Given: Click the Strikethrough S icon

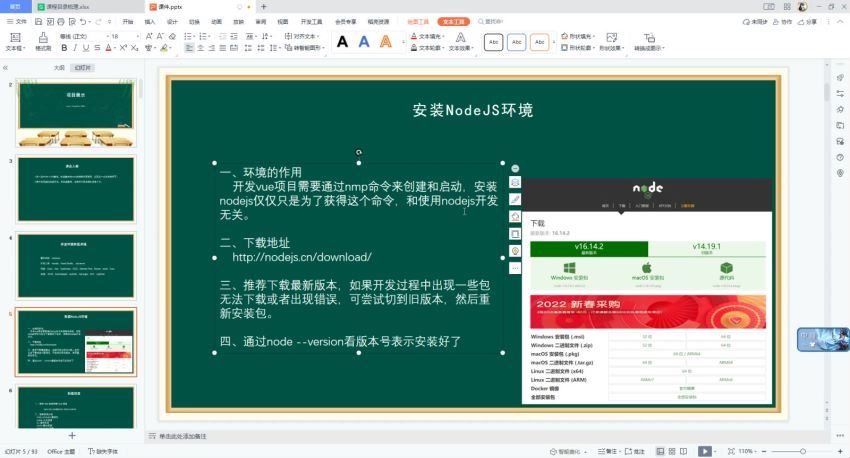Looking at the screenshot, I should (97, 48).
